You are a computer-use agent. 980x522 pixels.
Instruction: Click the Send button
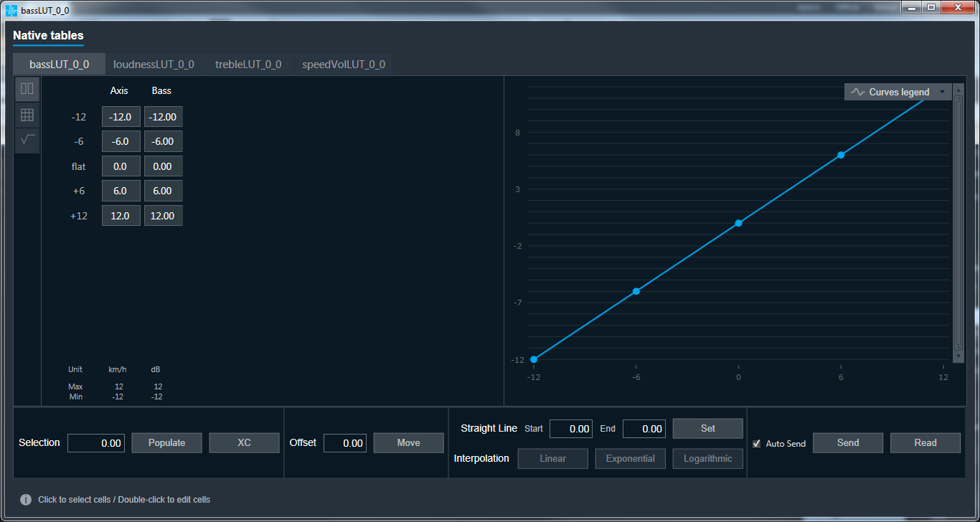tap(847, 443)
